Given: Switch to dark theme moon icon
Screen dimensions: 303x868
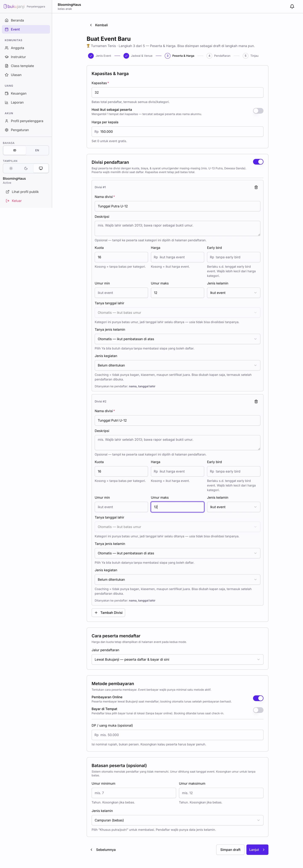Looking at the screenshot, I should click(26, 169).
